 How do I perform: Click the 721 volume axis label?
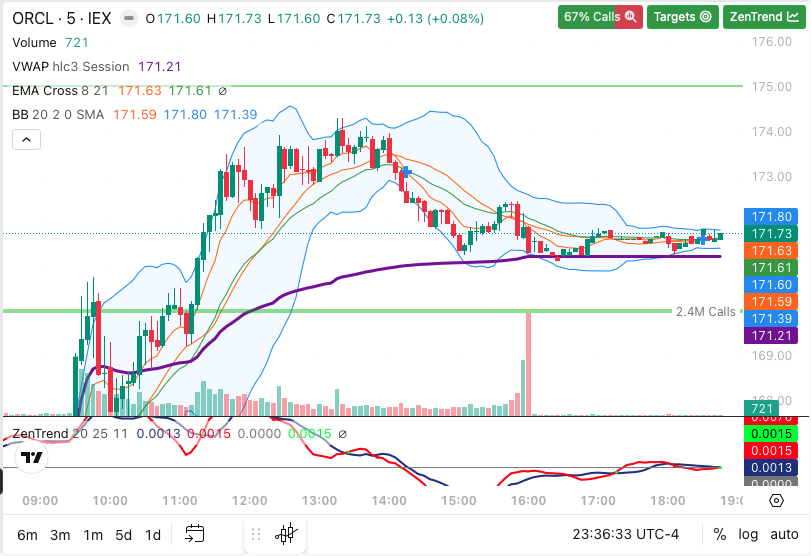761,409
